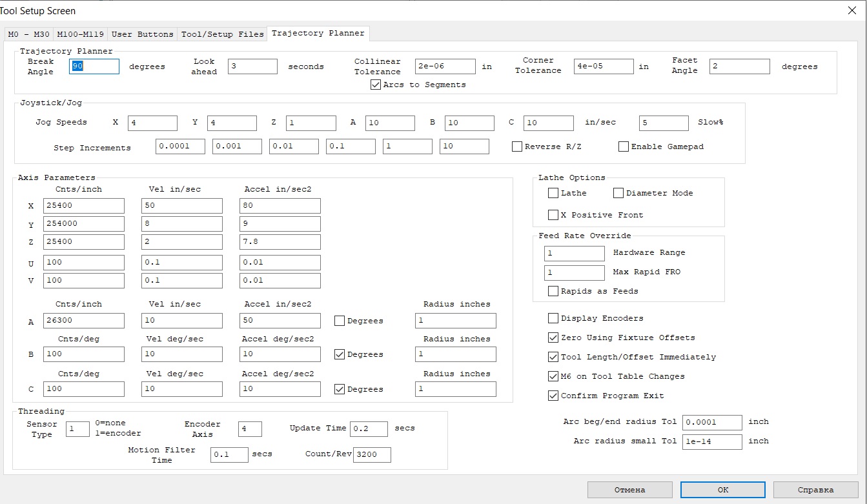Click the Break Angle input field
867x504 pixels.
click(x=94, y=66)
